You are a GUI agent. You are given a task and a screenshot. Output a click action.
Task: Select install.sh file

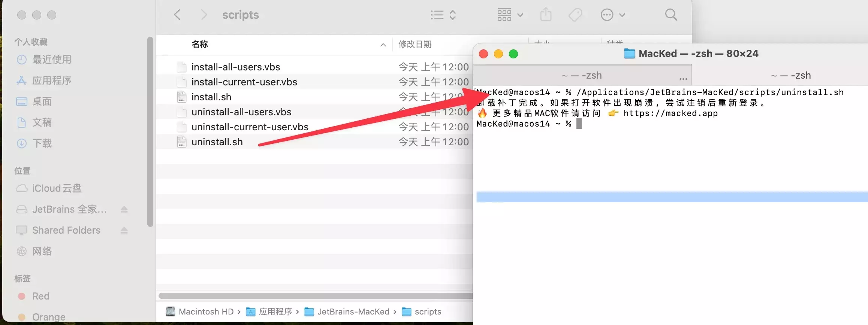(211, 97)
